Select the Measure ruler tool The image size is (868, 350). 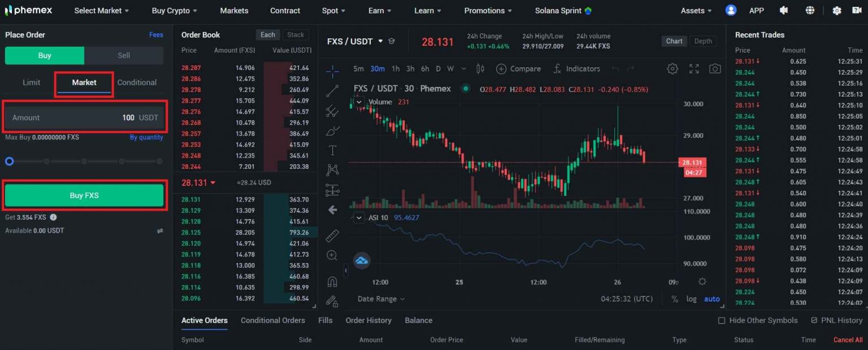coord(332,235)
